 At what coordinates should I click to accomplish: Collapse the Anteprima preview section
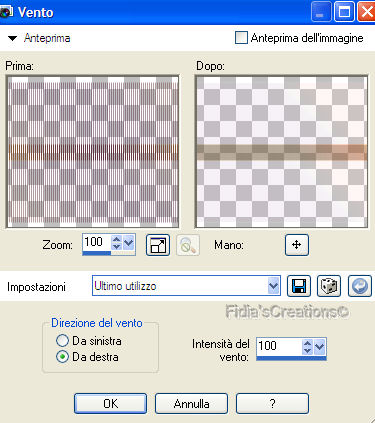click(x=13, y=38)
